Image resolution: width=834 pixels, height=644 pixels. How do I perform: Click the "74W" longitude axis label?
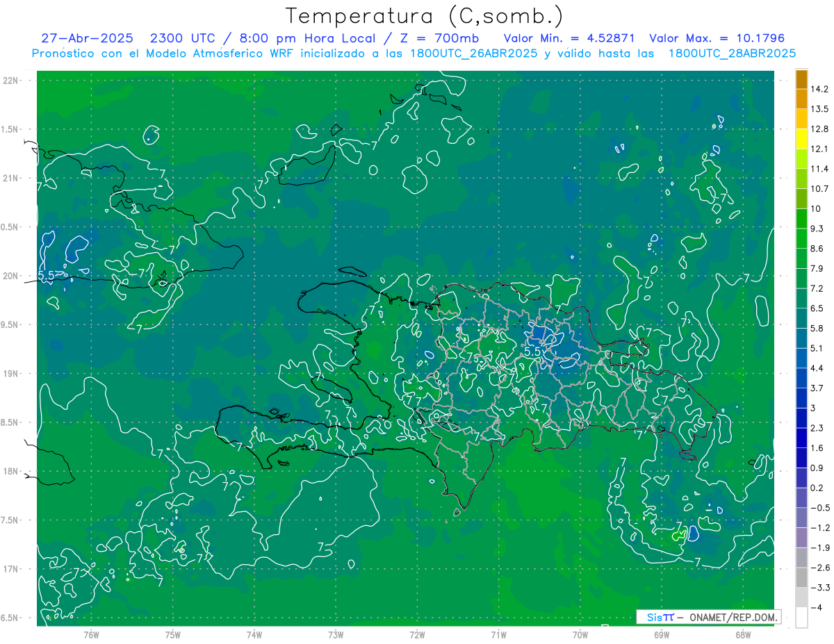click(254, 634)
